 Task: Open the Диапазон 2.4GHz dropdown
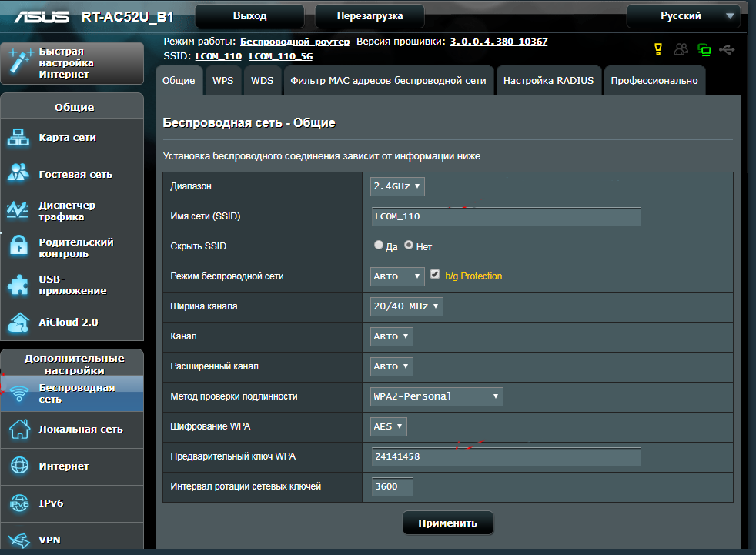coord(397,186)
